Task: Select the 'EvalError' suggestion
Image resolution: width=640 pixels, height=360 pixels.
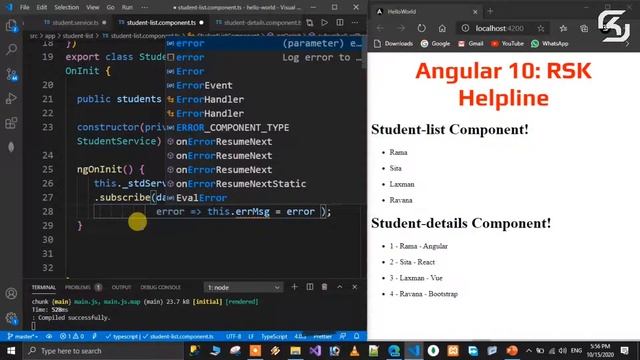Action: [264, 198]
